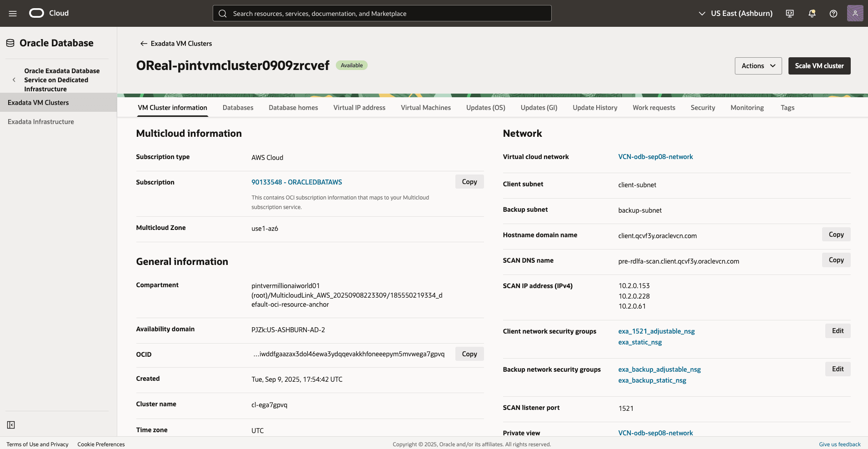The height and width of the screenshot is (449, 868).
Task: Collapse the sidebar with the bottom-left icon
Action: [x=11, y=425]
